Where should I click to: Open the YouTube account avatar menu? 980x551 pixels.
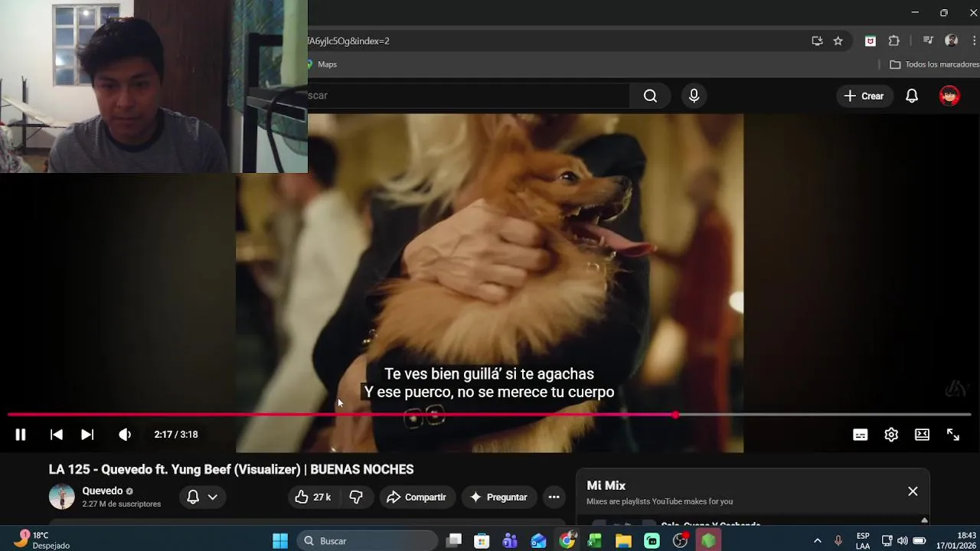pos(949,96)
